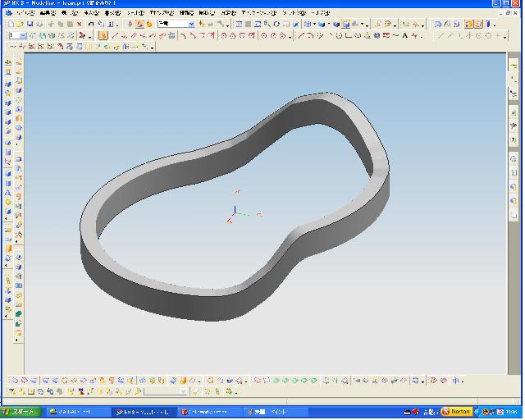525x420 pixels.
Task: Toggle the highlighted selection mode icon
Action: 140,25
